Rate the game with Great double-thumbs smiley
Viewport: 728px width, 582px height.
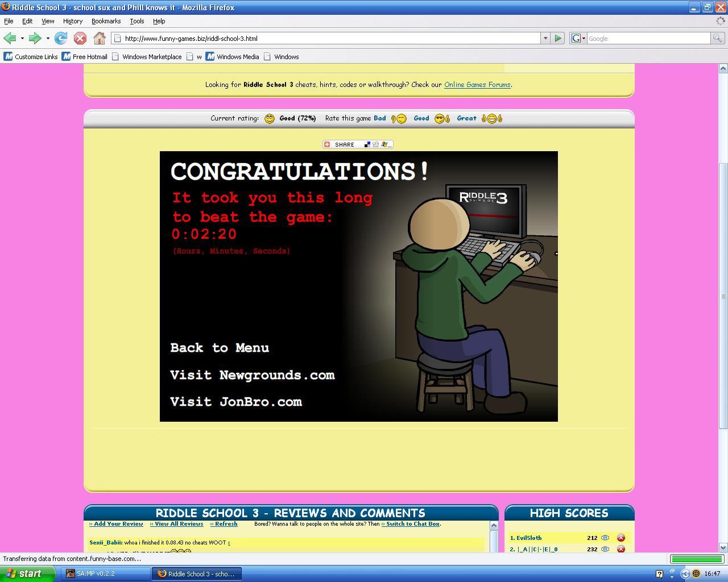pyautogui.click(x=492, y=118)
